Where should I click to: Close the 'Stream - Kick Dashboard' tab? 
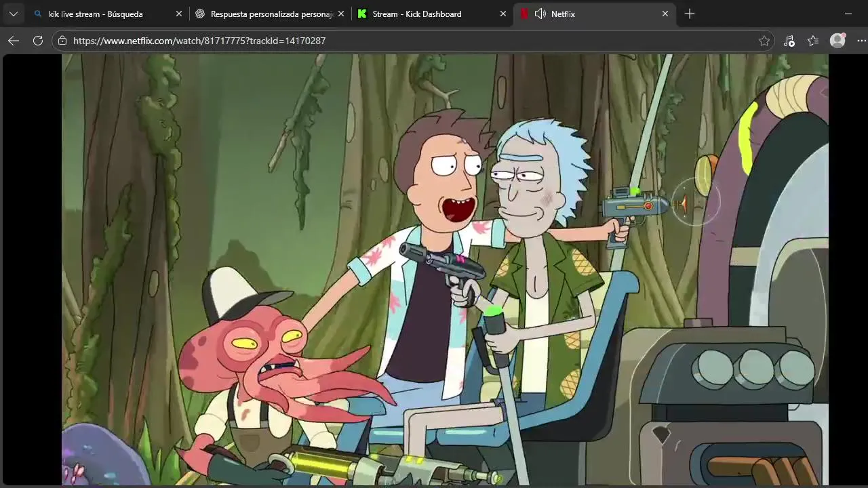tap(502, 14)
